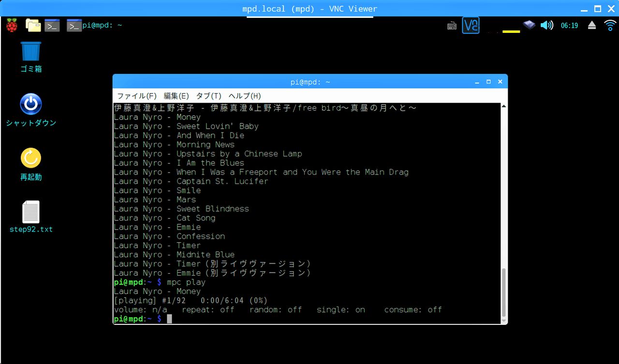Click the terminal vertical scrollbar thumb
The image size is (619, 364).
click(503, 293)
